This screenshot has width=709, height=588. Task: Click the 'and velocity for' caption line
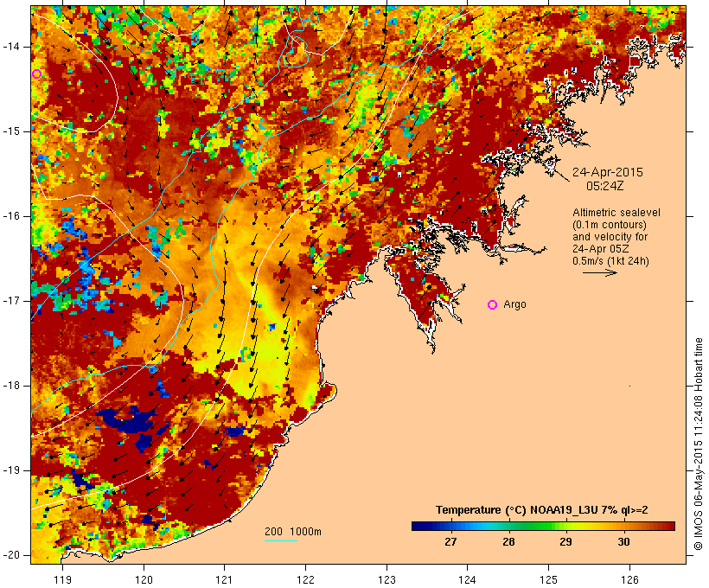610,237
